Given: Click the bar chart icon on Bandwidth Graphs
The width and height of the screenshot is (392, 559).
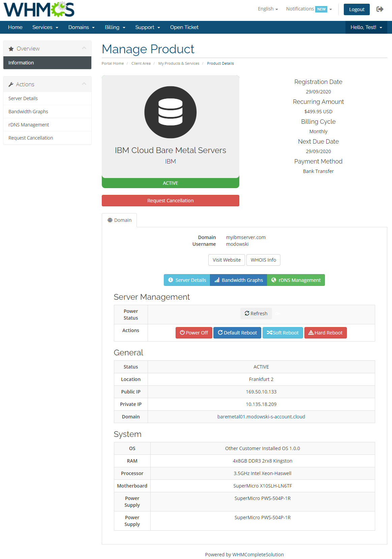Looking at the screenshot, I should point(217,280).
